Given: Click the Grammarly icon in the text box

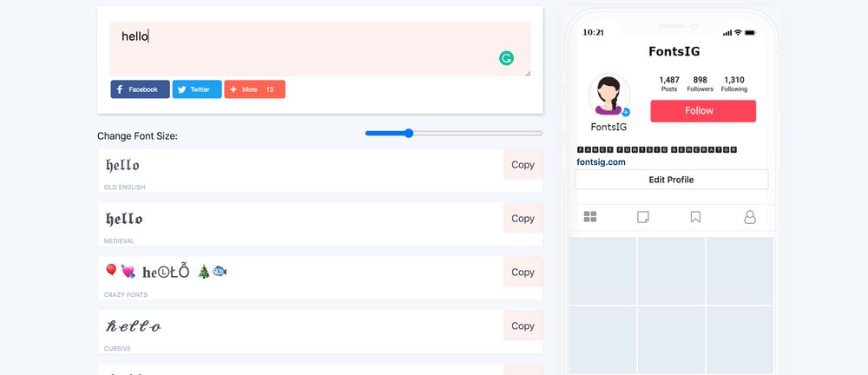Looking at the screenshot, I should (x=506, y=58).
